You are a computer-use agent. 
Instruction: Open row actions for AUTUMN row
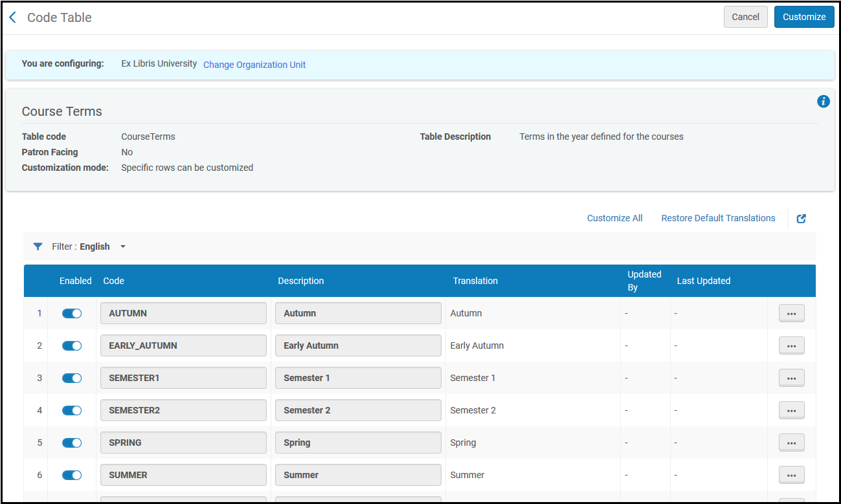[791, 313]
